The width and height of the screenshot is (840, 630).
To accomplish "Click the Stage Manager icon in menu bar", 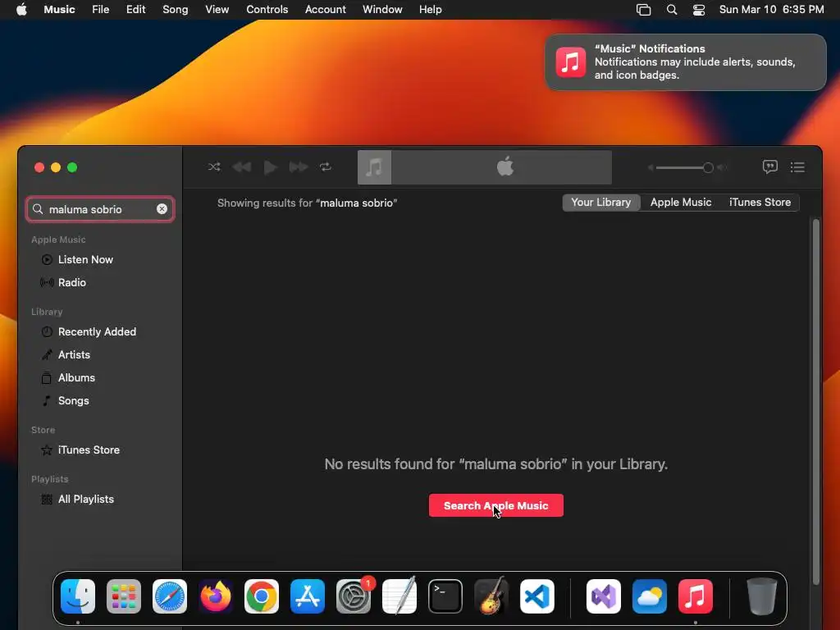I will coord(643,10).
